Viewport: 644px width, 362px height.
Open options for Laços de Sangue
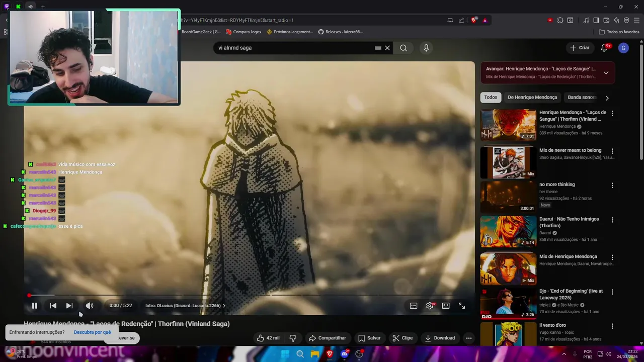612,114
